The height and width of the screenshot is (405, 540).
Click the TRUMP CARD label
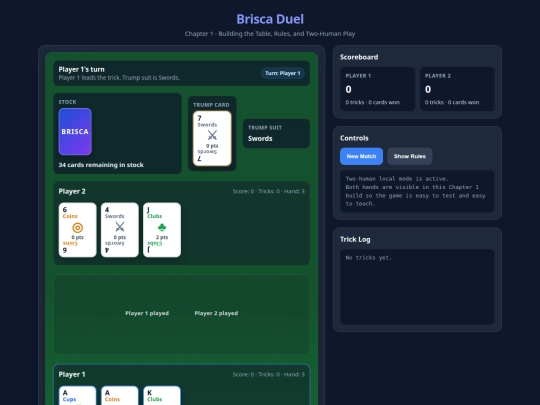(211, 105)
